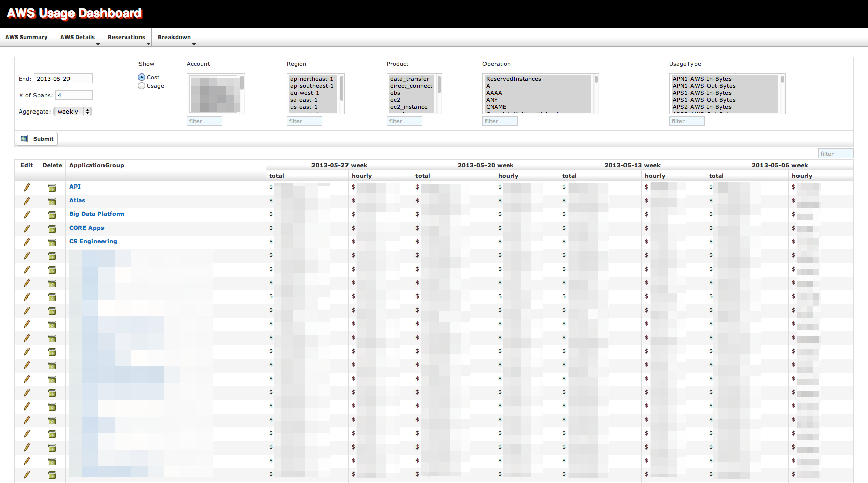Open the Big Data Platform link
The height and width of the screenshot is (483, 868).
97,214
